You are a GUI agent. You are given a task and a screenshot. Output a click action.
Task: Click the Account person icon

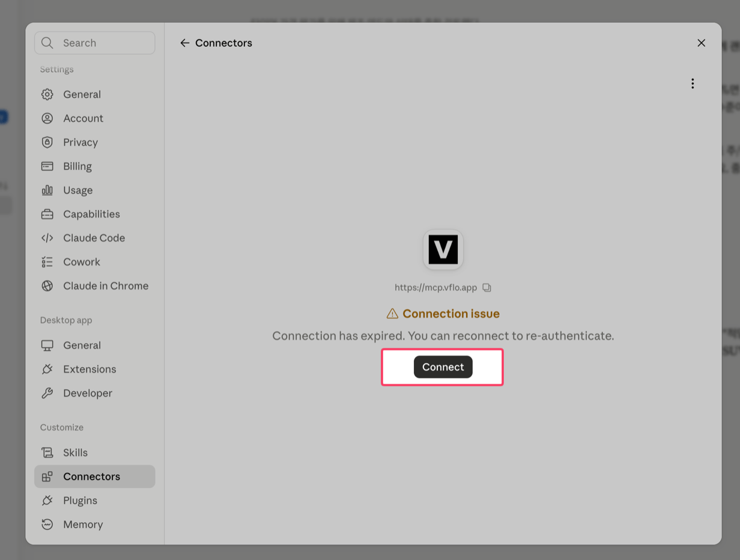[47, 118]
